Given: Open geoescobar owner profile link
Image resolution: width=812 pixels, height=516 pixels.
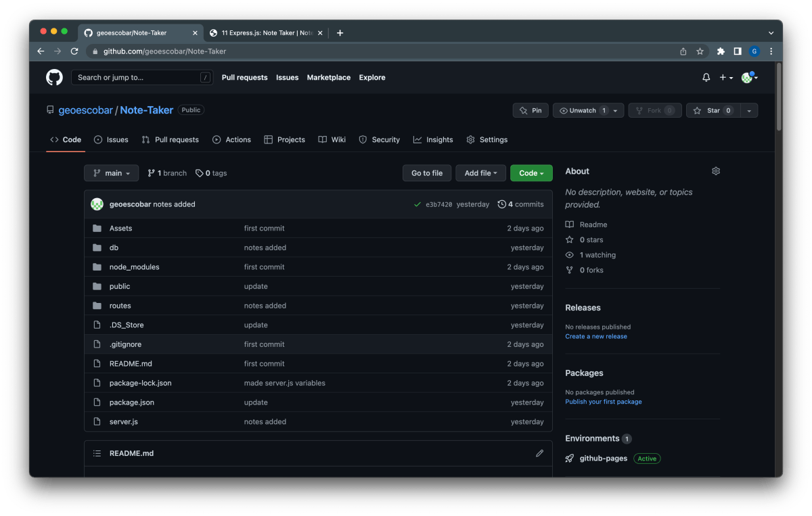Looking at the screenshot, I should (85, 110).
